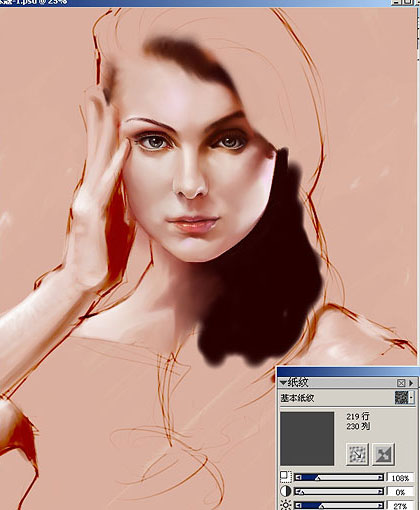Click the 219 行 rows value

point(358,416)
